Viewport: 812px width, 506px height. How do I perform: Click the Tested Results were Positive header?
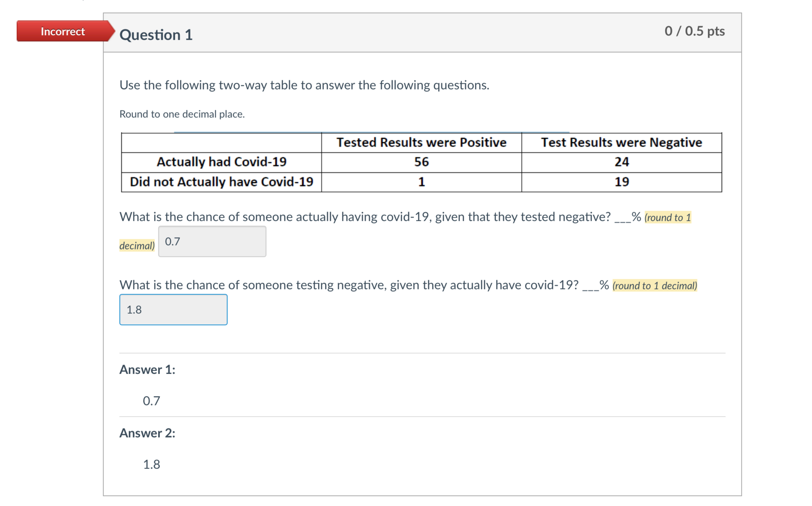point(421,142)
